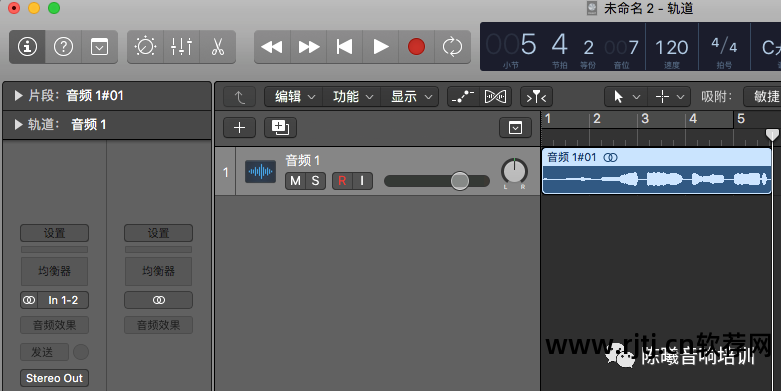Toggle input monitoring I button
Image resolution: width=781 pixels, height=391 pixels.
362,181
